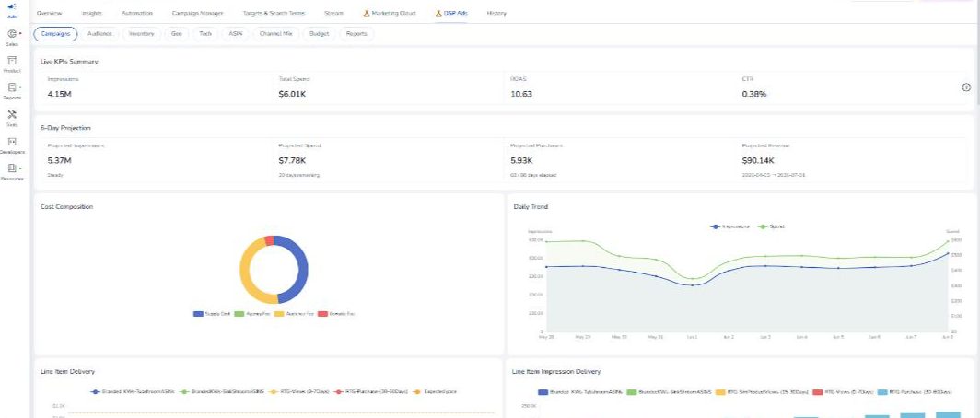980x418 pixels.
Task: Click Projected Spend value $7.78K
Action: tap(292, 160)
